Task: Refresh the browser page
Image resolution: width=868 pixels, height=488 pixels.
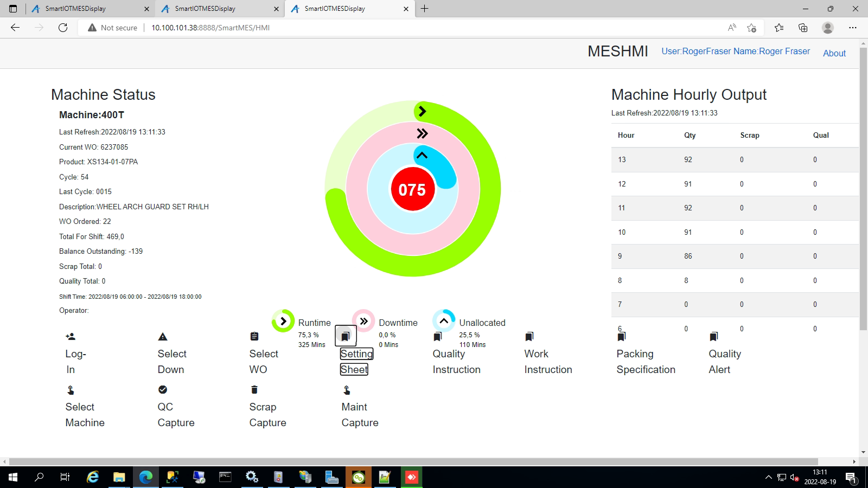Action: click(x=63, y=28)
